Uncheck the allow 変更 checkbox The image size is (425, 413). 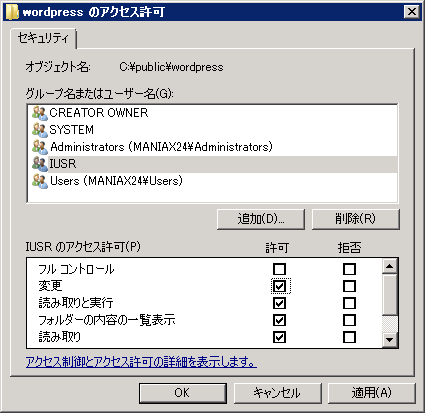[x=279, y=286]
